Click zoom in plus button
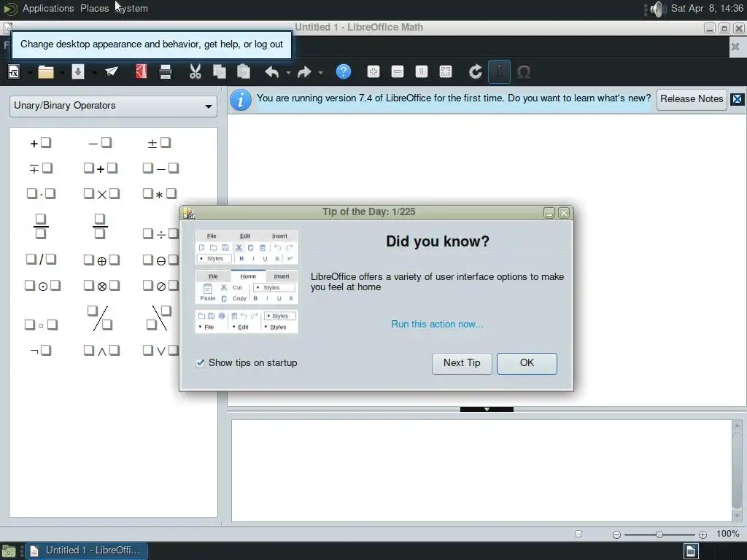Image resolution: width=747 pixels, height=560 pixels. 703,534
